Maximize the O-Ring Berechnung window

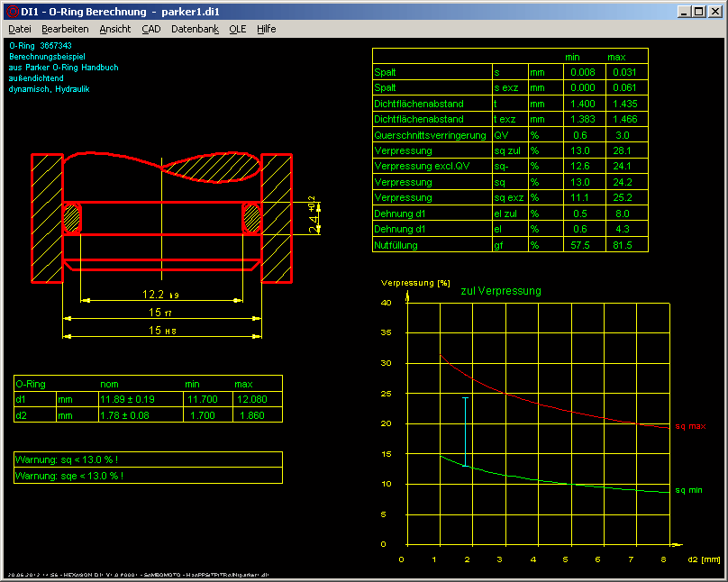pyautogui.click(x=700, y=11)
